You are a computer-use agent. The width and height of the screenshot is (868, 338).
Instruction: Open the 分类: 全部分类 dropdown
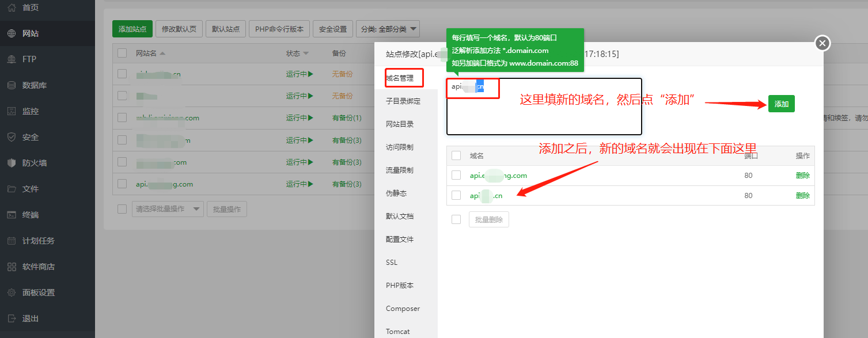(x=388, y=29)
